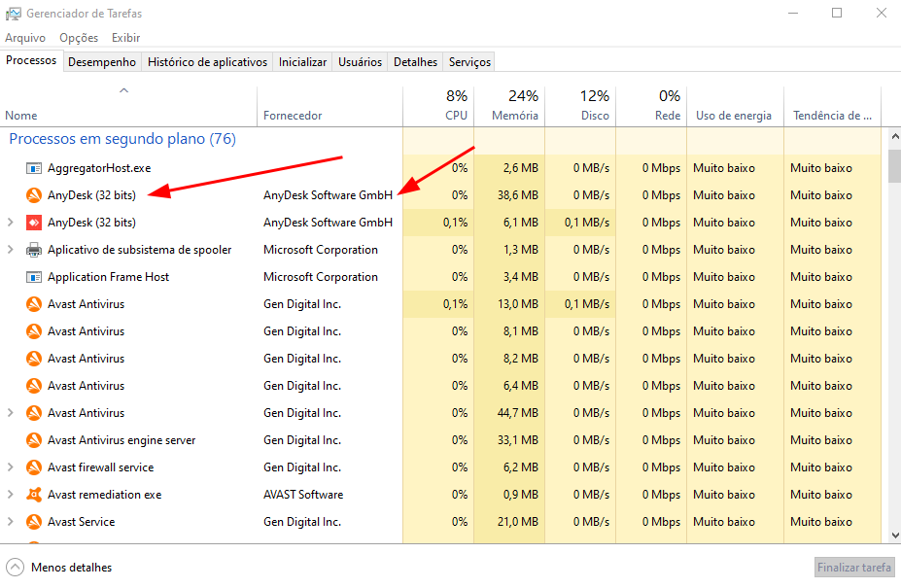Click the Avast Antivirus icon using 6,4 MB
The width and height of the screenshot is (901, 588).
(x=34, y=386)
